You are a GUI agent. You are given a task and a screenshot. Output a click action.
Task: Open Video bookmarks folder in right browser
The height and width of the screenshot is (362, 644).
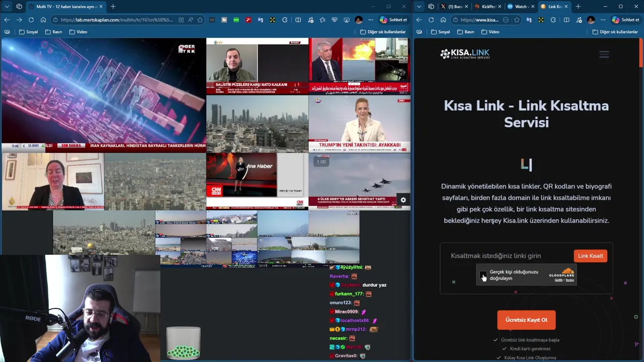pyautogui.click(x=491, y=32)
